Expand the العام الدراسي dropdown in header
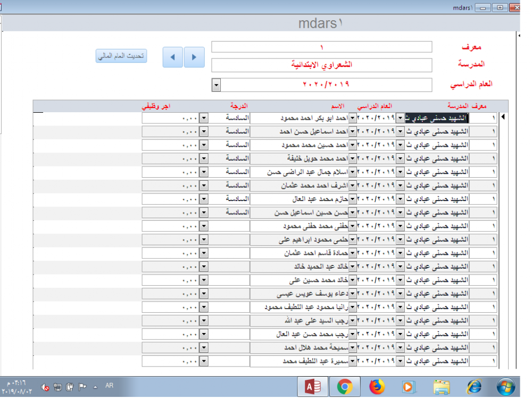Screen dimensions: 532x399 (x=216, y=85)
